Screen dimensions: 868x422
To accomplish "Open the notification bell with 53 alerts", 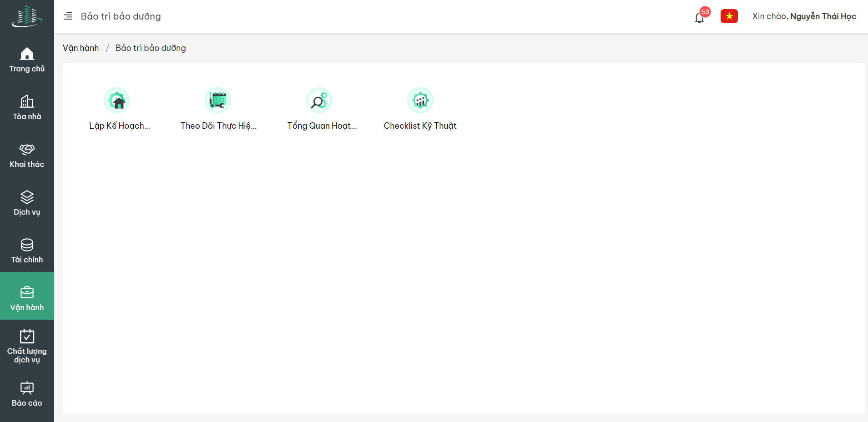I will (700, 18).
